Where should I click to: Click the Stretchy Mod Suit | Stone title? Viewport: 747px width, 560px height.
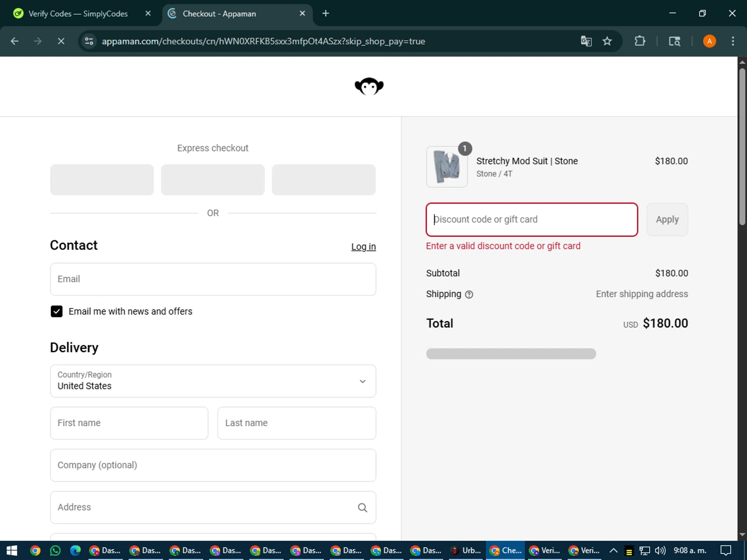tap(527, 161)
